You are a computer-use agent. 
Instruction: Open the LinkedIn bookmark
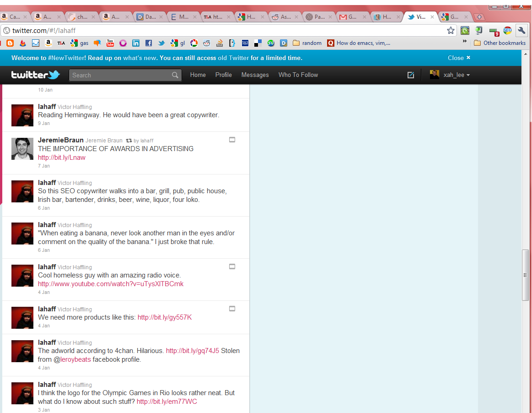pyautogui.click(x=136, y=43)
